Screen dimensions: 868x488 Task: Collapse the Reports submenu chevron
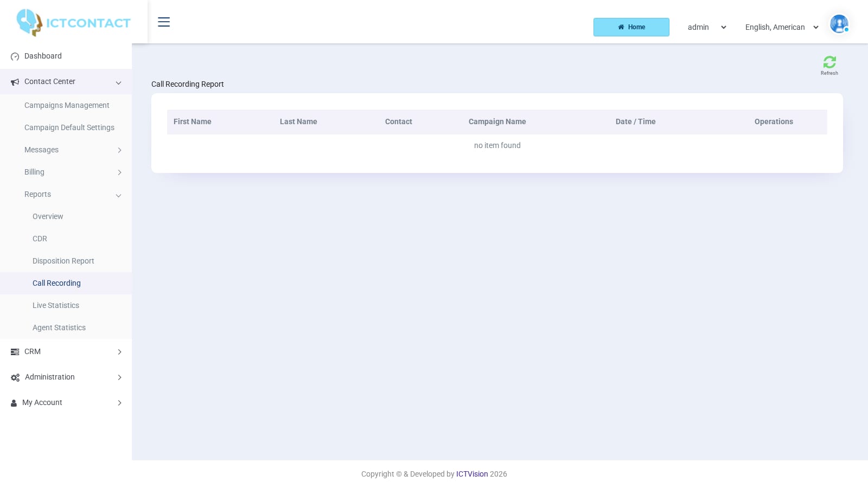[118, 196]
